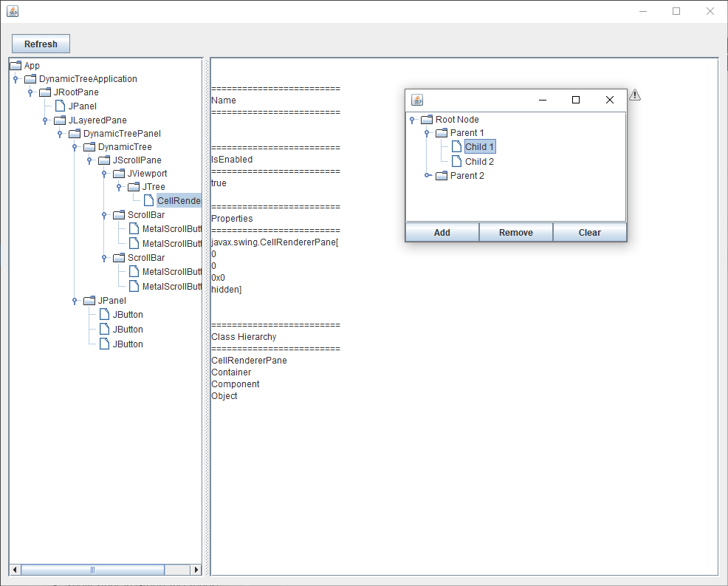Click the Java icon in the inner window title bar
The image size is (728, 586).
click(417, 100)
